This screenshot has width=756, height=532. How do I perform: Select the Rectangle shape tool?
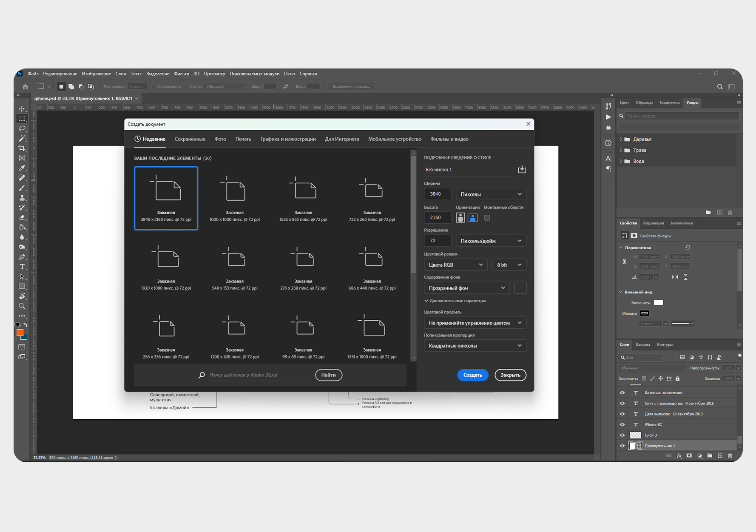point(22,286)
